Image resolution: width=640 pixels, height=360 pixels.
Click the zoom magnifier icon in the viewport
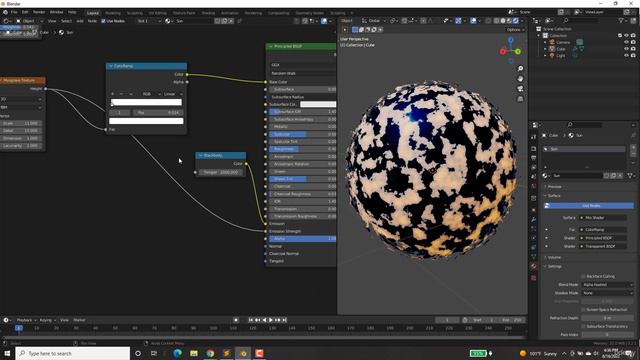(520, 69)
